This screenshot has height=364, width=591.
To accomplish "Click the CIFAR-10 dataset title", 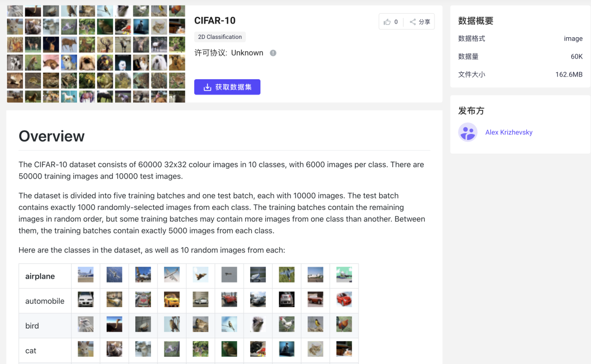I will (x=215, y=20).
